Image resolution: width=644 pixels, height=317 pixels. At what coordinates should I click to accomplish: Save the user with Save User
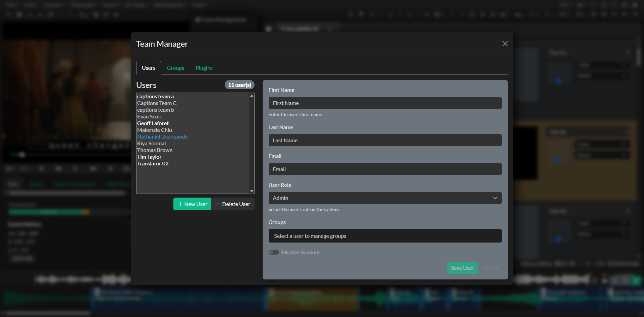click(463, 268)
